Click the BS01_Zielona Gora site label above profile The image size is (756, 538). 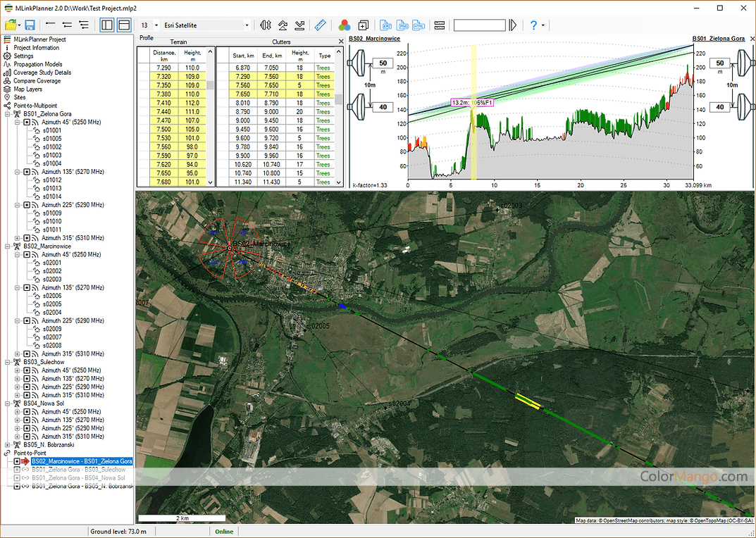point(718,39)
